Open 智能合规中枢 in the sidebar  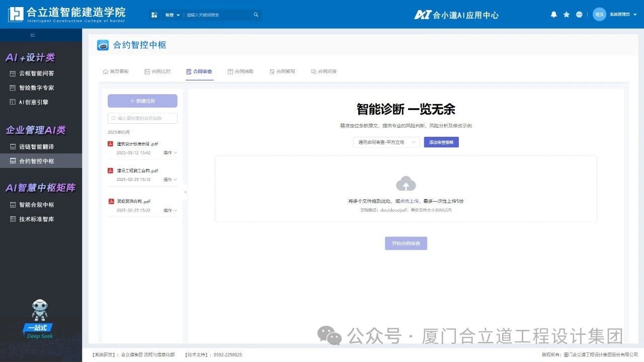pyautogui.click(x=36, y=205)
